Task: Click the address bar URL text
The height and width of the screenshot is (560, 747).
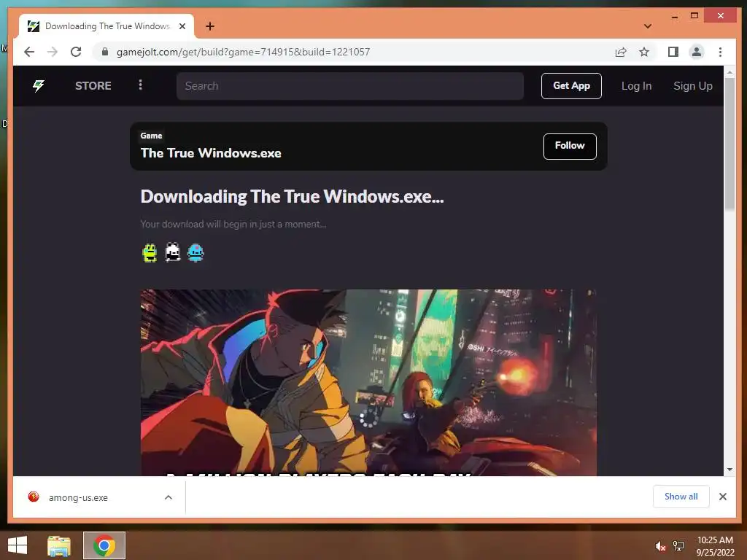Action: pos(243,52)
